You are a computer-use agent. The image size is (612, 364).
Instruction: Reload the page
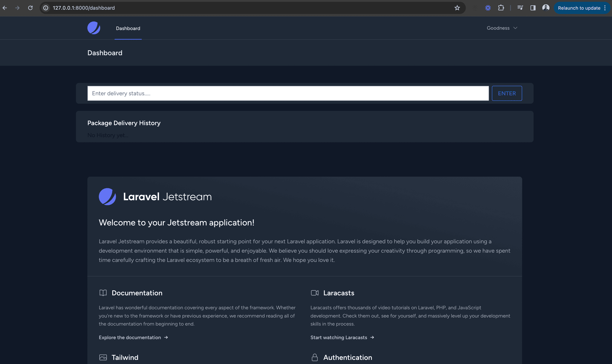point(30,8)
